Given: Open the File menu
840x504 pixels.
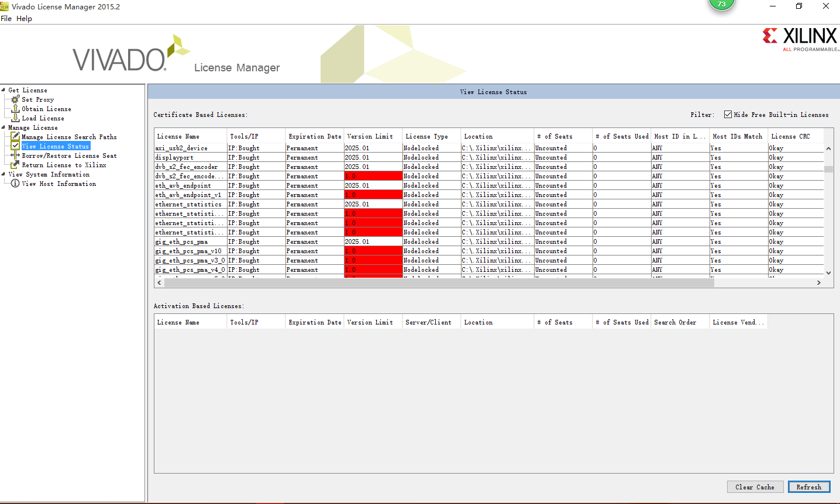Looking at the screenshot, I should click(x=6, y=18).
